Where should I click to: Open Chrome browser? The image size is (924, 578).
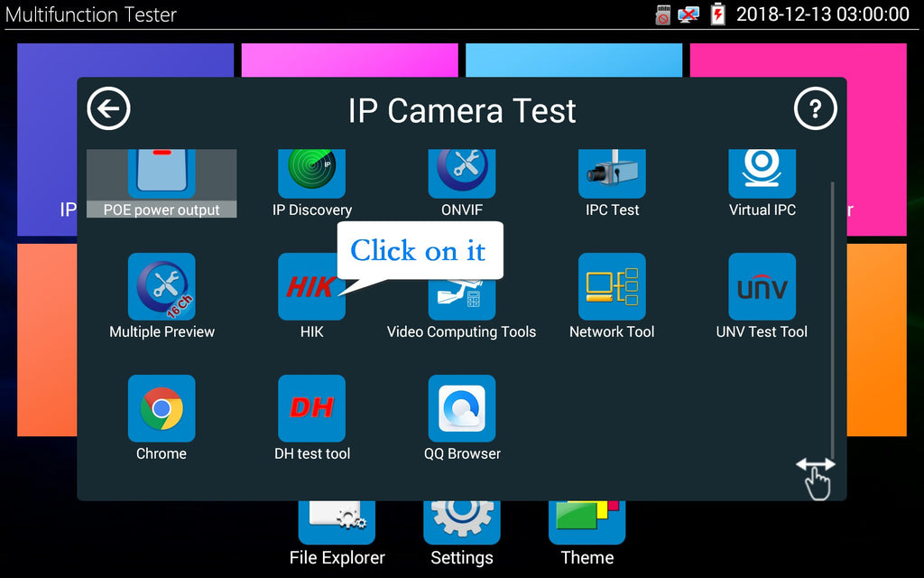pos(162,408)
